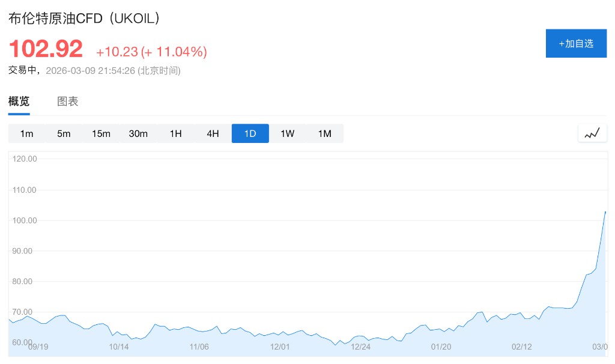Show the 1M monthly chart
This screenshot has height=364, width=615.
(x=324, y=133)
